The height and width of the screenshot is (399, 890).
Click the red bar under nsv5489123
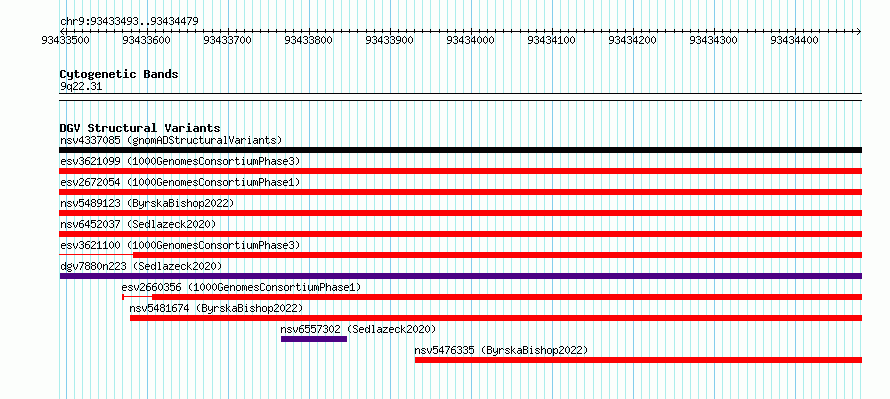pos(461,213)
